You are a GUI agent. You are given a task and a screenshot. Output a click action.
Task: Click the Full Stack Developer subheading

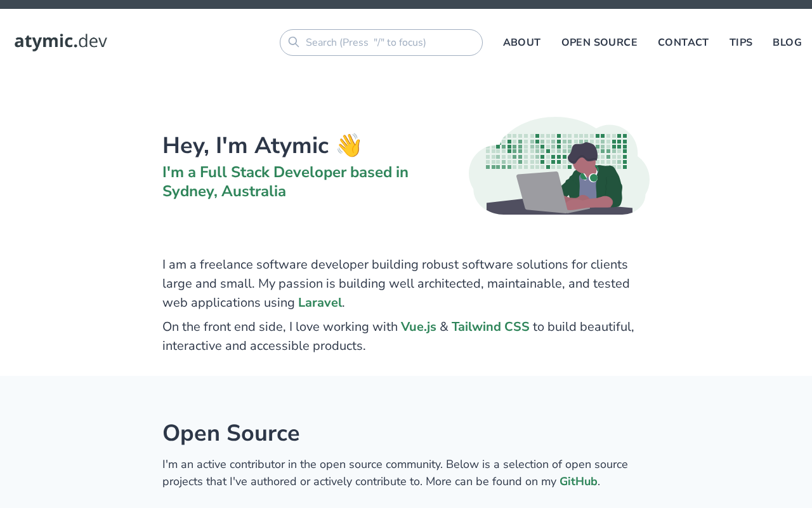[285, 182]
